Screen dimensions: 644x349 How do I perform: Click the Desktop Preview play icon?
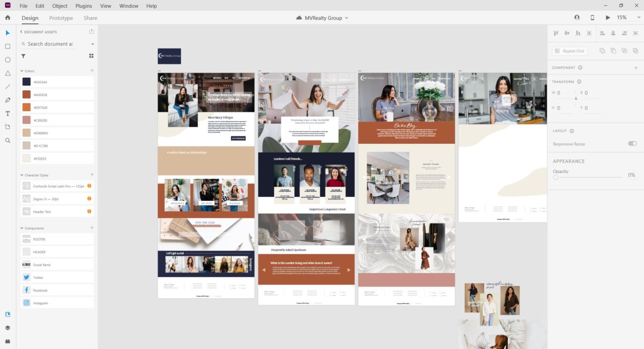click(607, 18)
